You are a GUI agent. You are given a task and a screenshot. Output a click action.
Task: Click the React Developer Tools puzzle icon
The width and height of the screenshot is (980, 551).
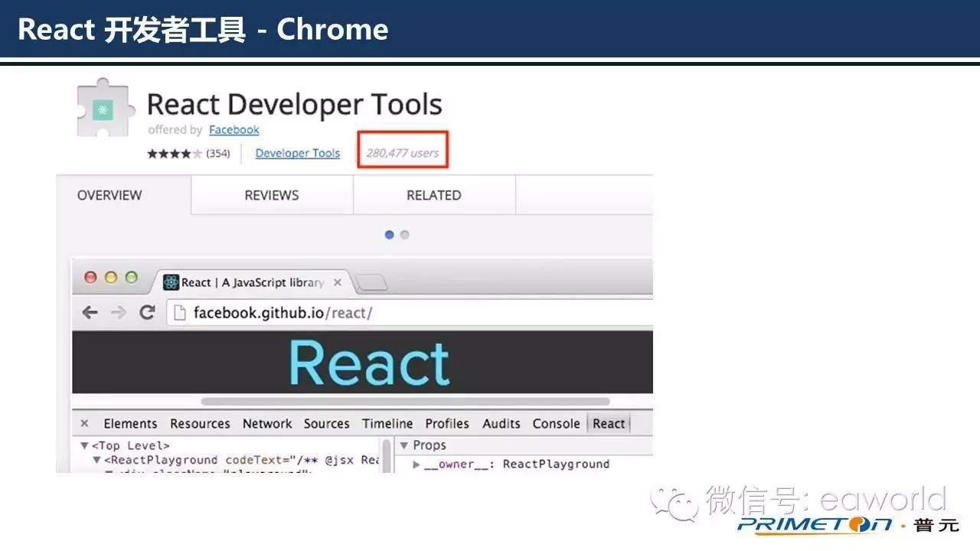coord(106,107)
